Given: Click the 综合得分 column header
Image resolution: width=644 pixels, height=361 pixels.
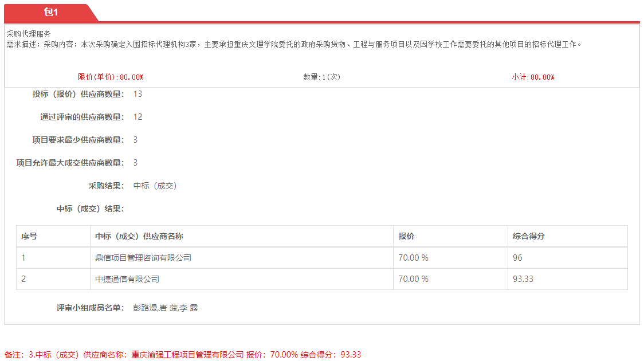Looking at the screenshot, I should 528,236.
